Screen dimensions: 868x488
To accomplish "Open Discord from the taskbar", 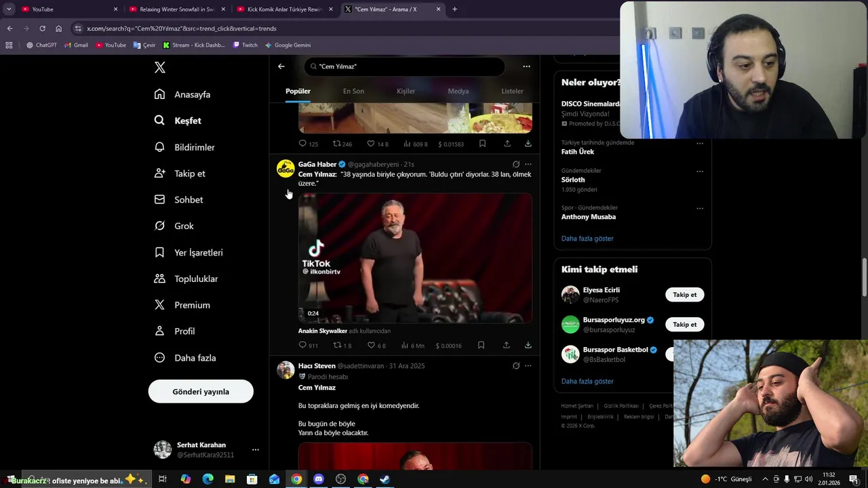I will [x=319, y=479].
